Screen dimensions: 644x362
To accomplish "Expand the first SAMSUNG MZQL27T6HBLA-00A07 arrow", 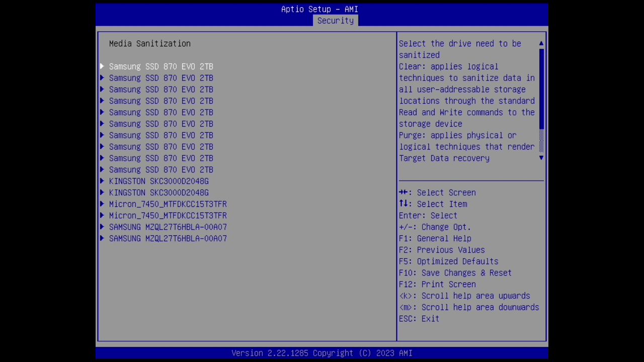I will [102, 227].
